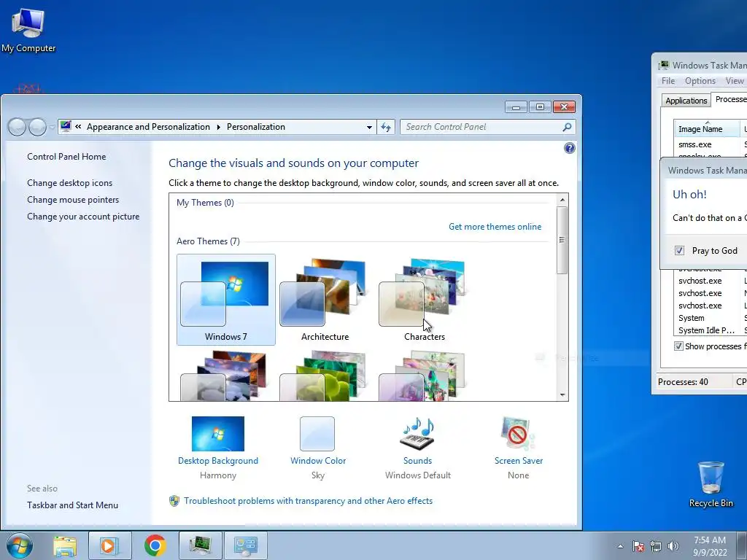Open Change mouse pointers link
The width and height of the screenshot is (747, 560).
coord(73,200)
